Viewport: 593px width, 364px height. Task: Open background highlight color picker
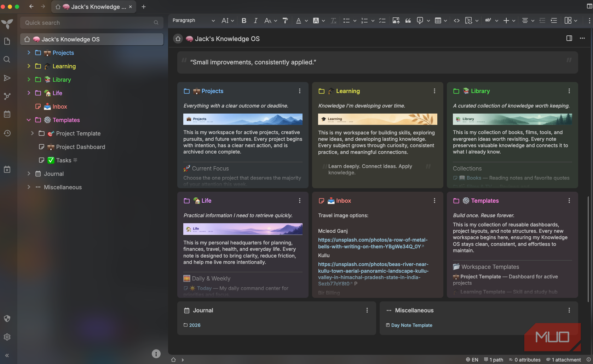(x=316, y=21)
